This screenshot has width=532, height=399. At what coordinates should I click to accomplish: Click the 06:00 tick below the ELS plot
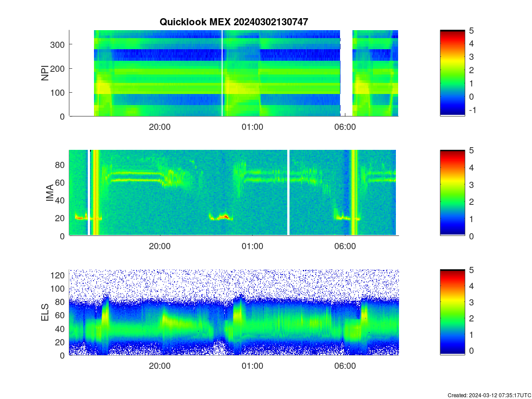tap(345, 366)
